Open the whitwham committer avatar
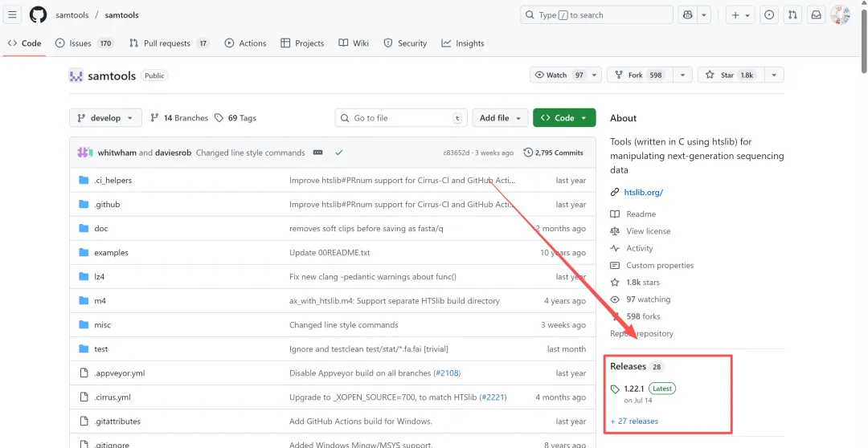 83,153
